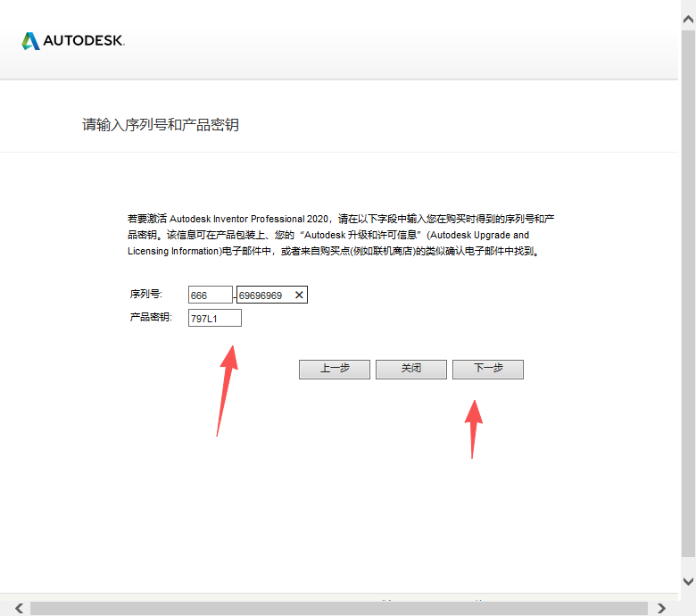This screenshot has height=616, width=696.
Task: Click the 产品密钥 label
Action: (151, 317)
